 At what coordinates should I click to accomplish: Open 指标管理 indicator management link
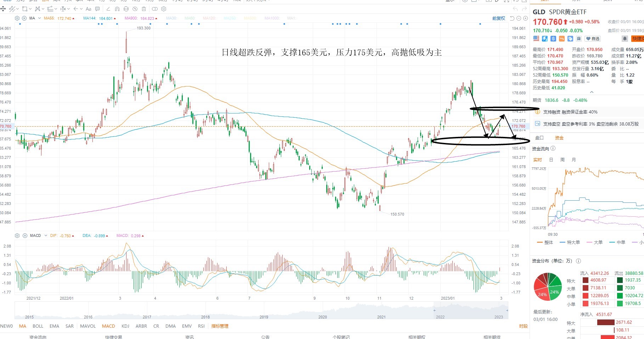(220, 326)
